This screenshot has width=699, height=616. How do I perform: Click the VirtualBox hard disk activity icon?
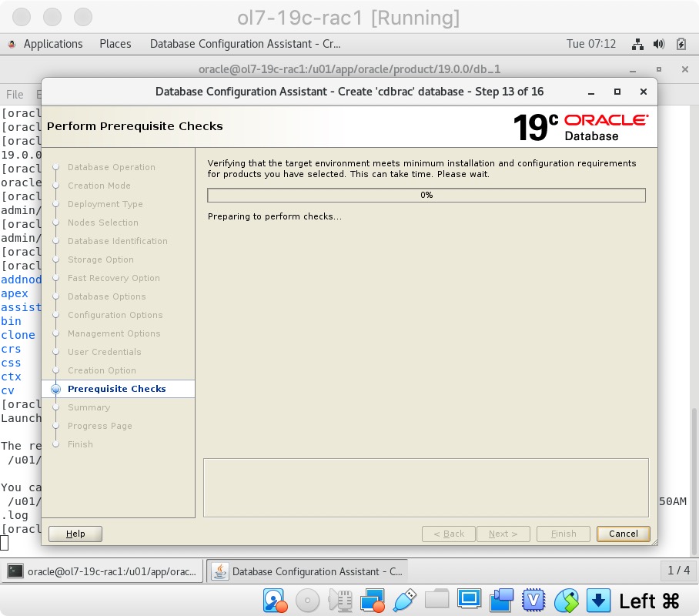(x=275, y=601)
